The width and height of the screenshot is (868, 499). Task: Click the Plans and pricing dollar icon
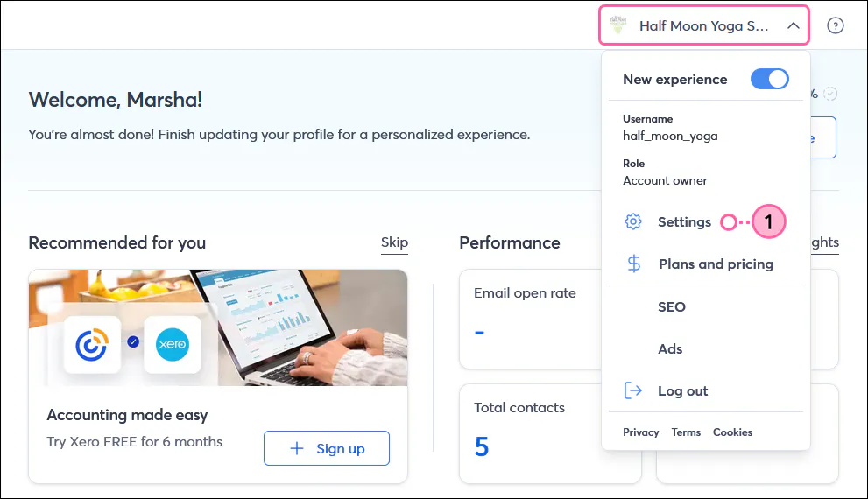634,264
